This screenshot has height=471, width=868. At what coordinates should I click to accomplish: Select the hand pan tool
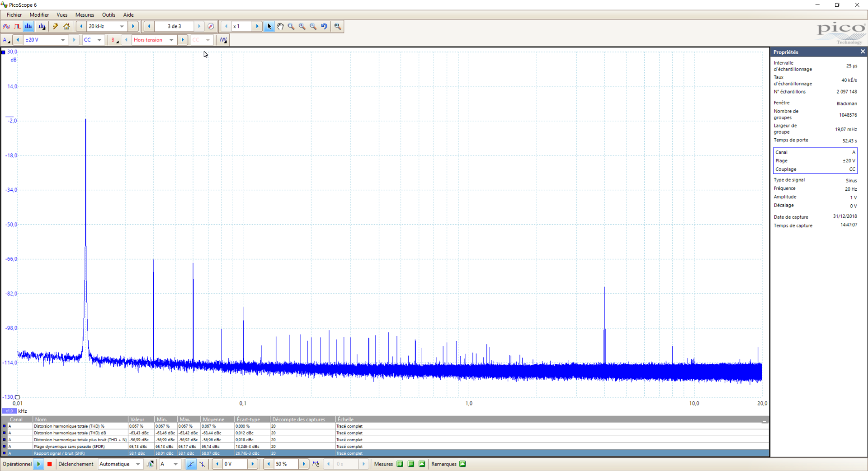click(280, 26)
